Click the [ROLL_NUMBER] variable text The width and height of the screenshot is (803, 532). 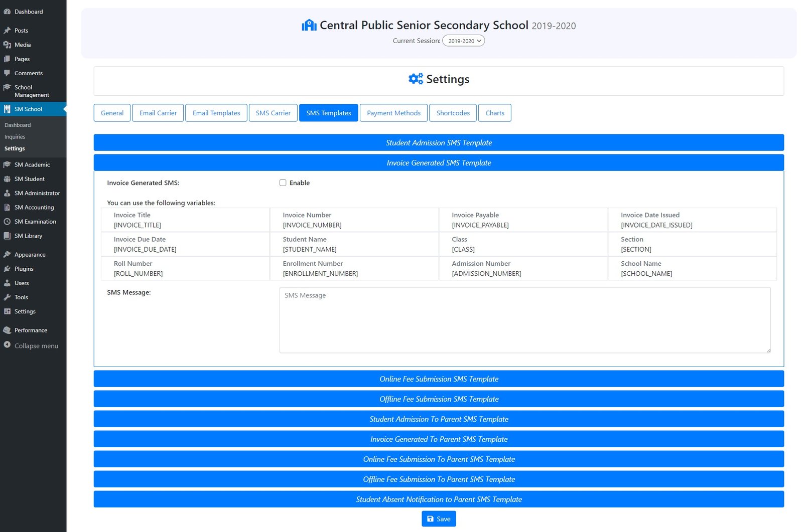pyautogui.click(x=139, y=274)
